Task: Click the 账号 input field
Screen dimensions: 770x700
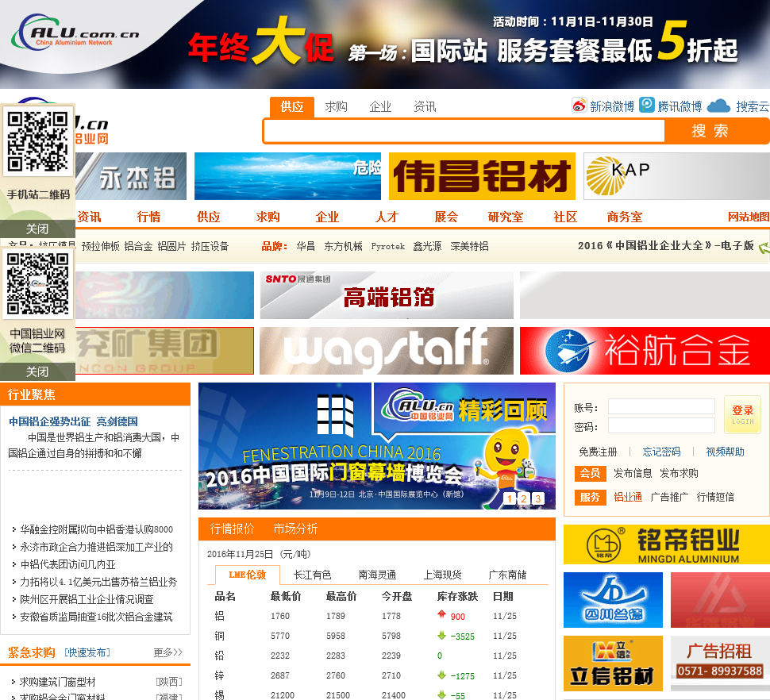Action: point(661,406)
